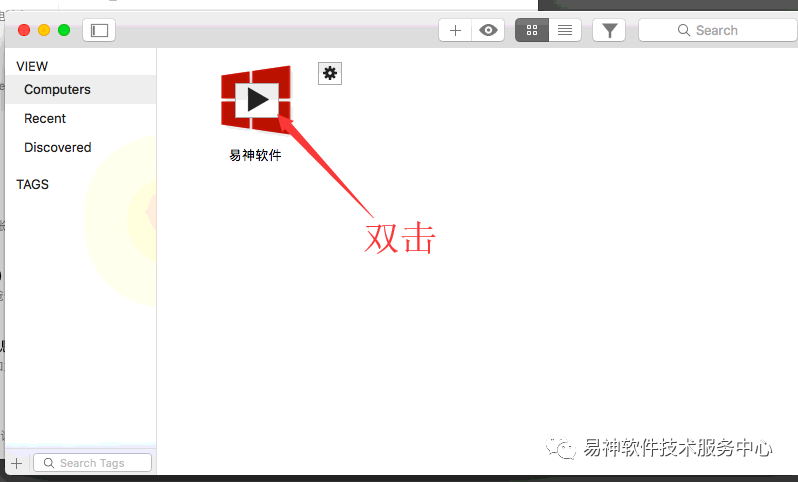Click the plus button to add a computer
This screenshot has width=798, height=482.
point(455,30)
